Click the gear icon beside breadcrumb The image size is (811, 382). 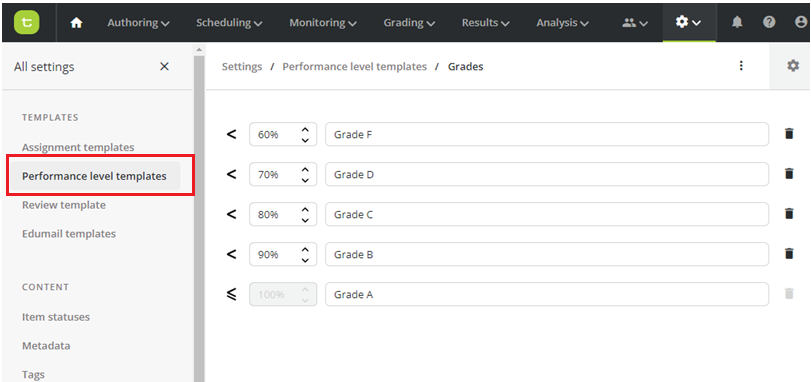point(793,66)
